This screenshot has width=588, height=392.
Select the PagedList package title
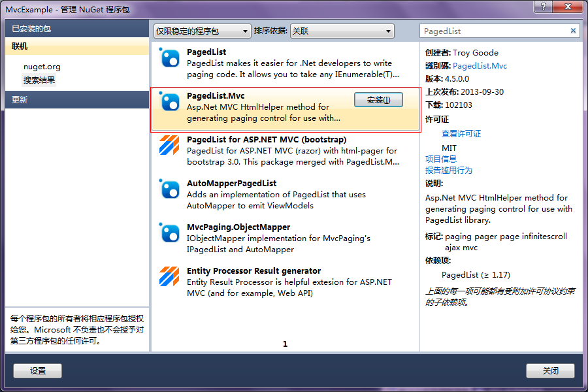pyautogui.click(x=206, y=52)
